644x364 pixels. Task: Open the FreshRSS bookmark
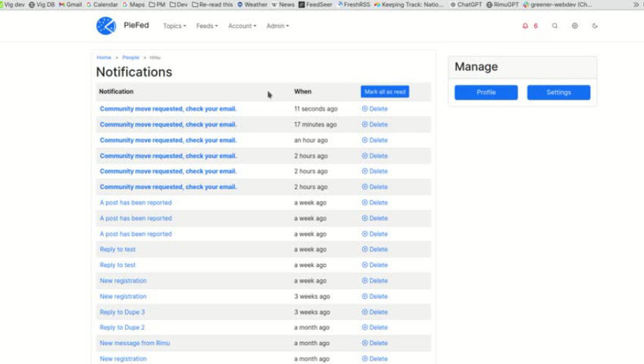coord(353,5)
